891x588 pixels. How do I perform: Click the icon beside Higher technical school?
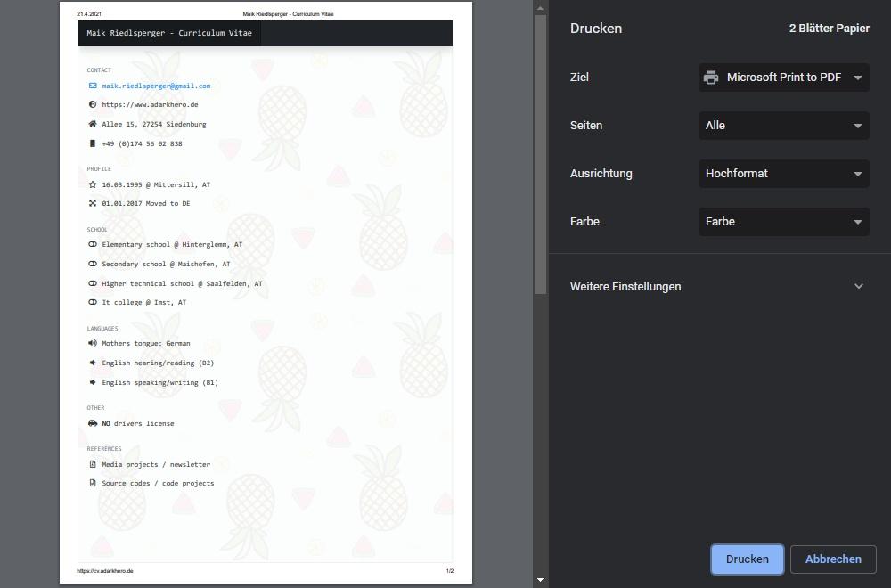point(93,283)
